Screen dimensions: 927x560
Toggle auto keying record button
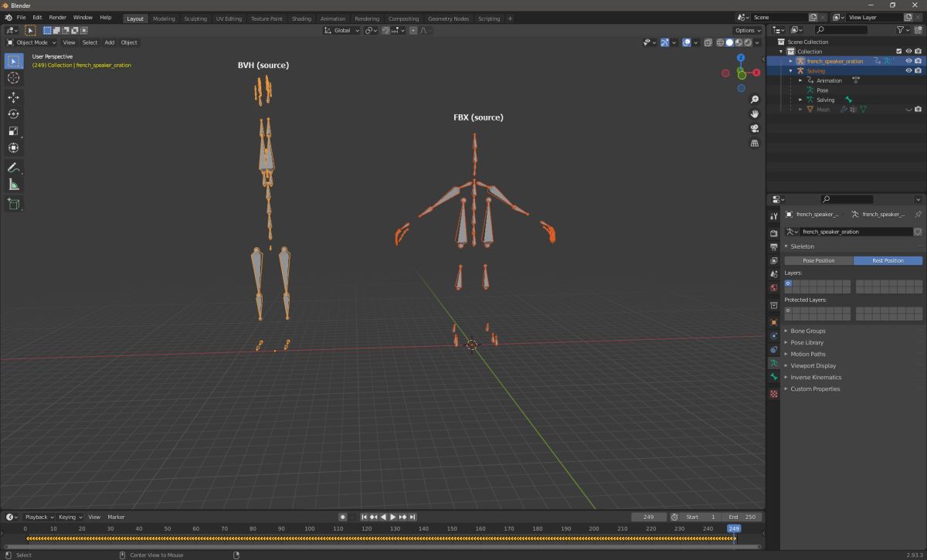pos(342,517)
